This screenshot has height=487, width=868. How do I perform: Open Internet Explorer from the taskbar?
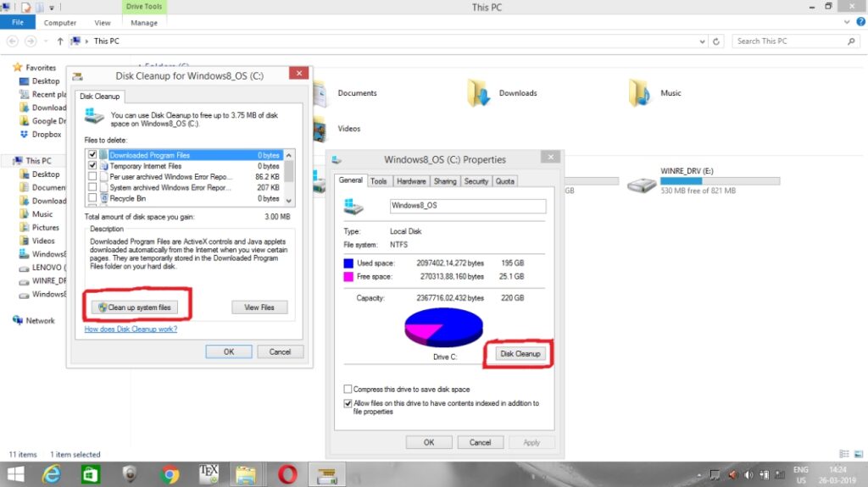pos(52,474)
